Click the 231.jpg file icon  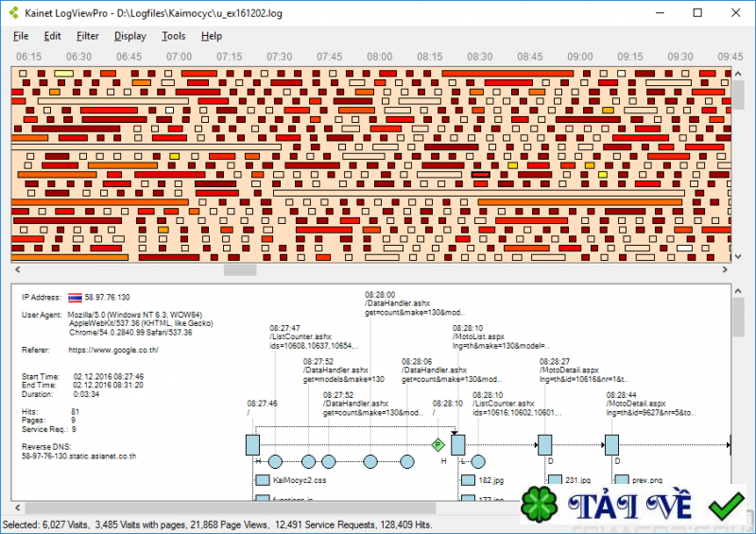[556, 480]
